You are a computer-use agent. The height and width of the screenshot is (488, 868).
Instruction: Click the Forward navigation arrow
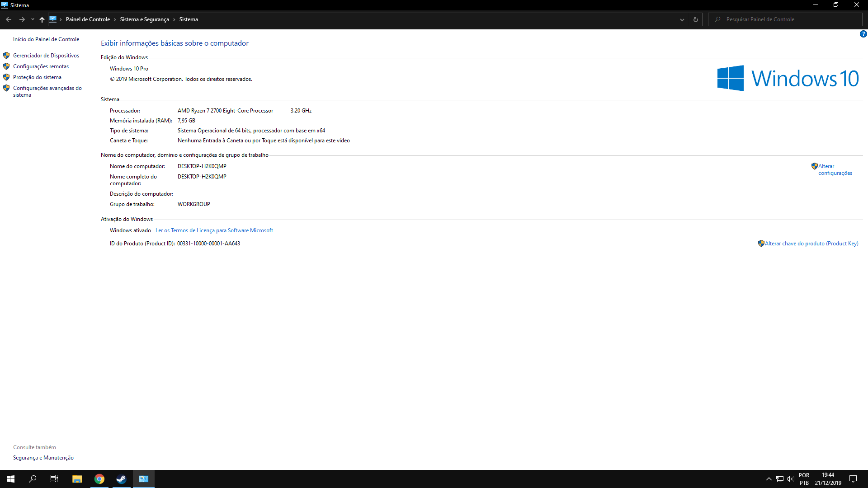22,19
